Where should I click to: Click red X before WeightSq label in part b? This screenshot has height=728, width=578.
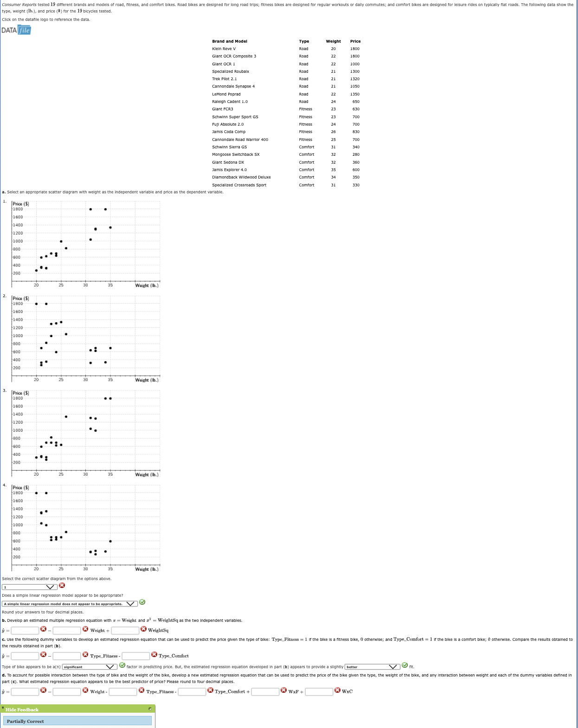144,629
